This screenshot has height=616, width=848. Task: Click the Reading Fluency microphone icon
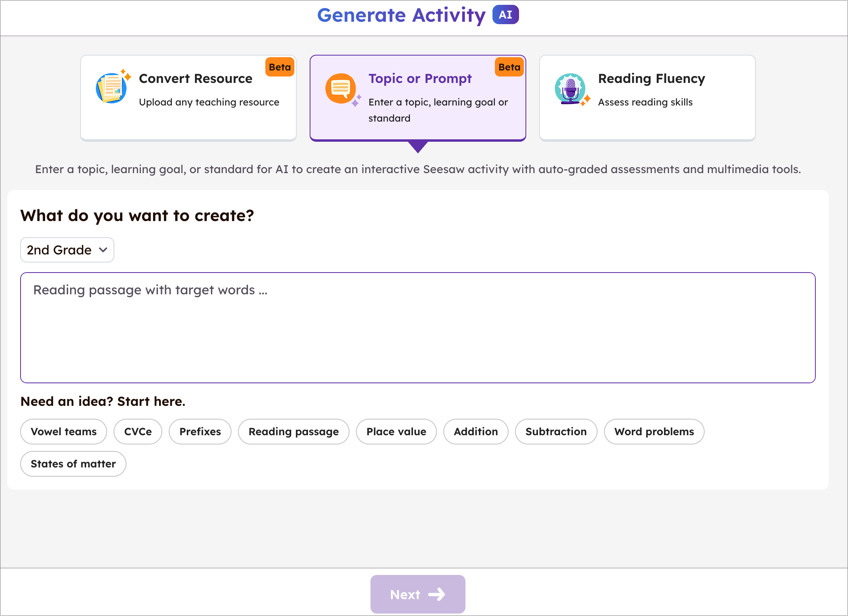(x=570, y=89)
